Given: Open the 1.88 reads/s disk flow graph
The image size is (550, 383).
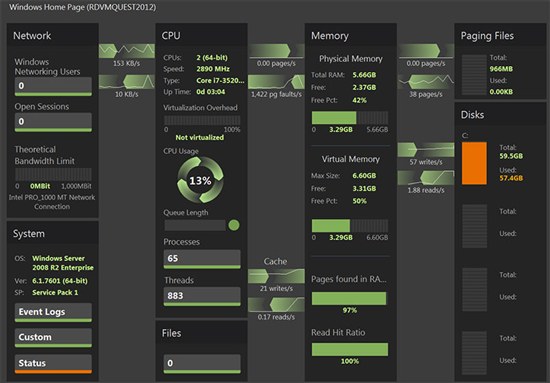Looking at the screenshot, I should [426, 178].
